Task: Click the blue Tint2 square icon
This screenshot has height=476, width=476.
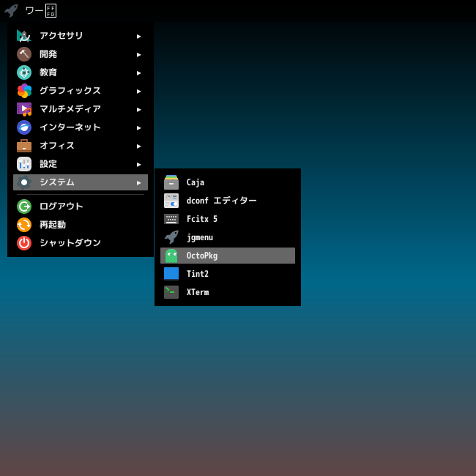Action: 171,274
